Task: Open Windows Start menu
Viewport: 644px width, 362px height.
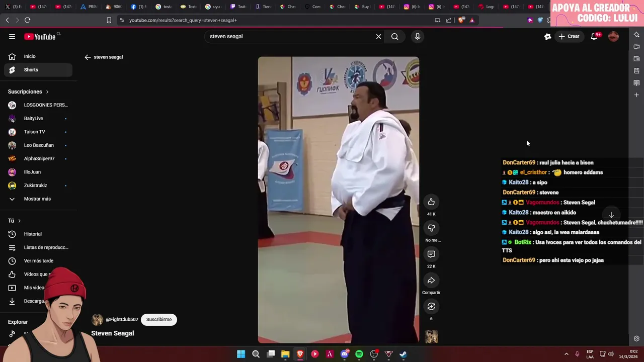Action: click(241, 354)
